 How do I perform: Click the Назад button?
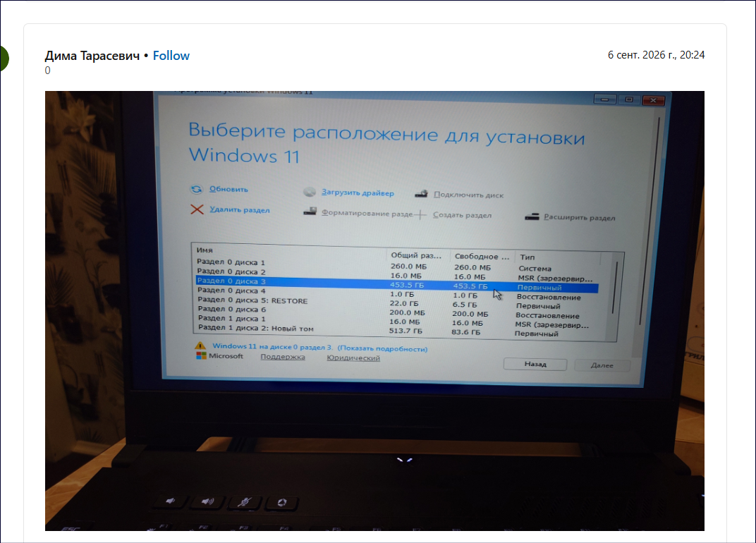coord(535,364)
